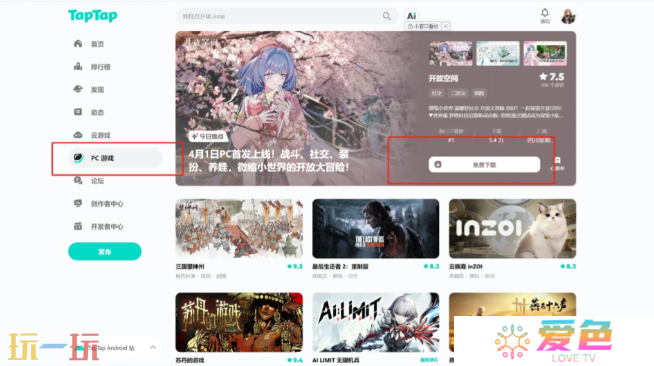Open the user avatar profile
This screenshot has height=366, width=654.
pyautogui.click(x=568, y=16)
